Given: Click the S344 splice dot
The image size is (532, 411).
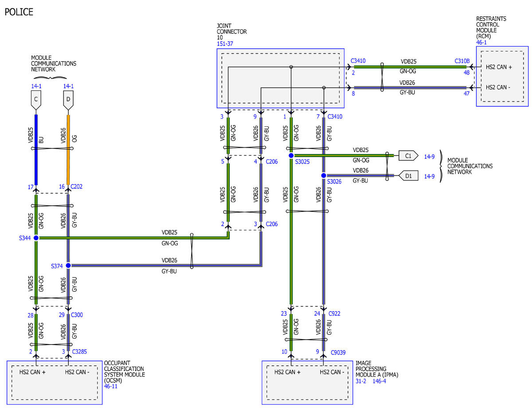Looking at the screenshot, I should point(36,238).
